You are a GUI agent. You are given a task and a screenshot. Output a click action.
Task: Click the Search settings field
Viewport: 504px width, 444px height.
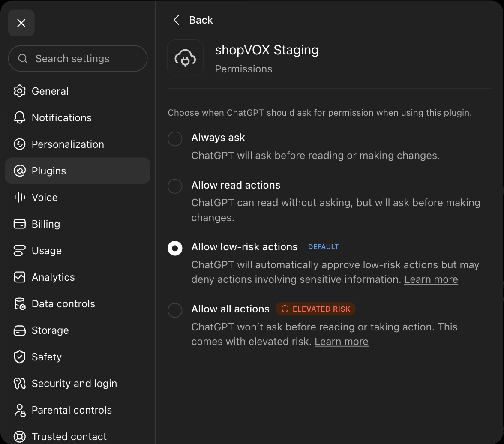[x=78, y=59]
